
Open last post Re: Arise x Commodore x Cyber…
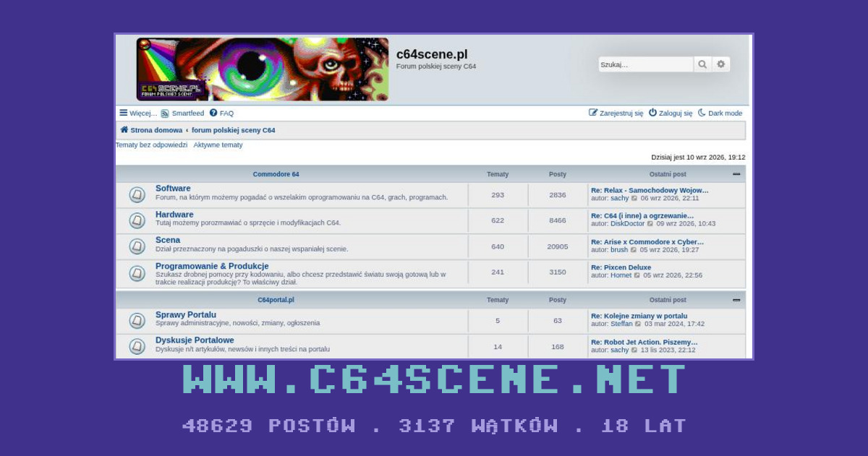[647, 242]
